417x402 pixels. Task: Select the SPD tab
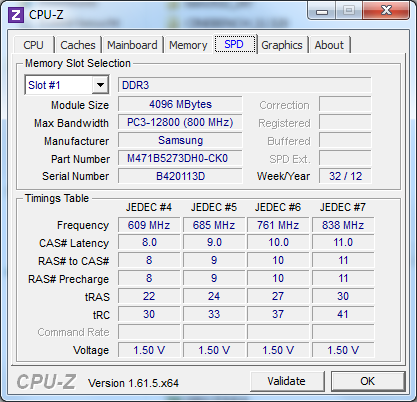coord(234,44)
